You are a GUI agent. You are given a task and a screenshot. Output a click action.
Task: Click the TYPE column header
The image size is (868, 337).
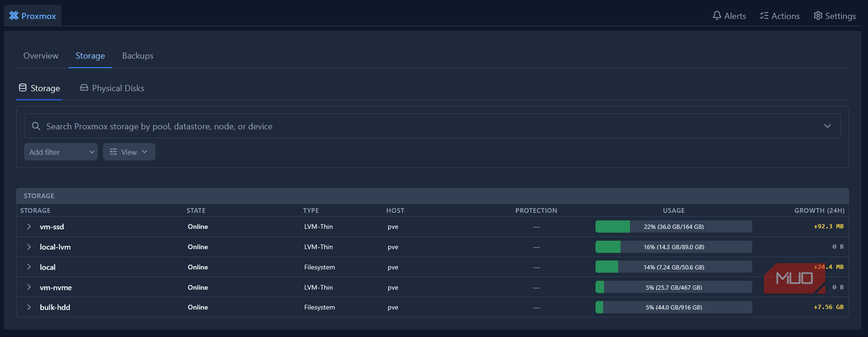(x=311, y=211)
